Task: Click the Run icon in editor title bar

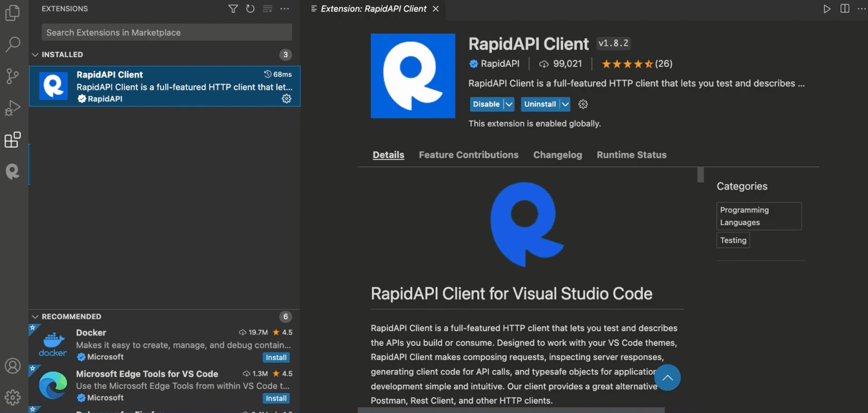Action: coord(827,9)
